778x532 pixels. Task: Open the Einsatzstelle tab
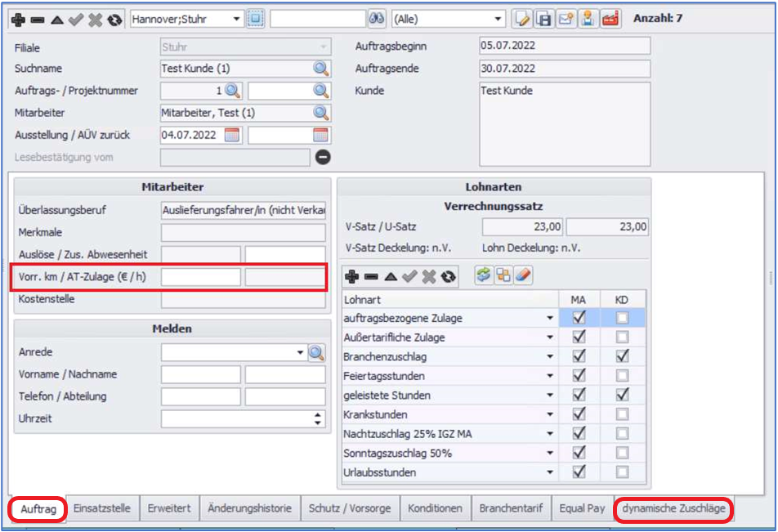click(102, 508)
